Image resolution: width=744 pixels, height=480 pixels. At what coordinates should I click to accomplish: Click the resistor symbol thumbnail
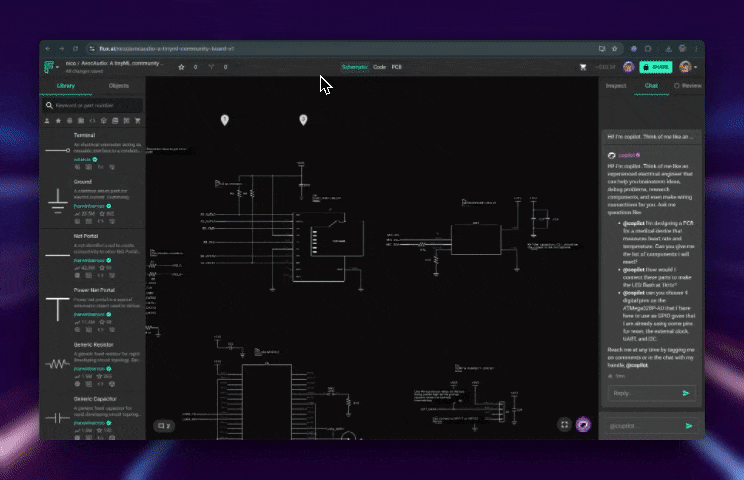[x=57, y=364]
